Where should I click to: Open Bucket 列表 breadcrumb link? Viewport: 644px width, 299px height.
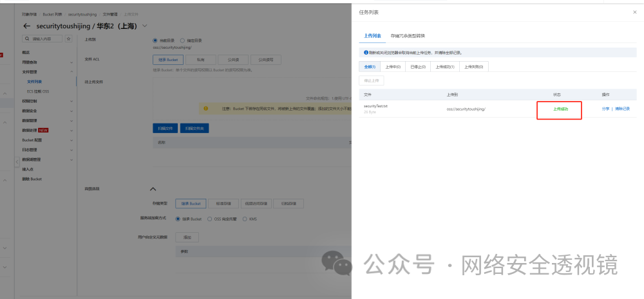tap(53, 14)
